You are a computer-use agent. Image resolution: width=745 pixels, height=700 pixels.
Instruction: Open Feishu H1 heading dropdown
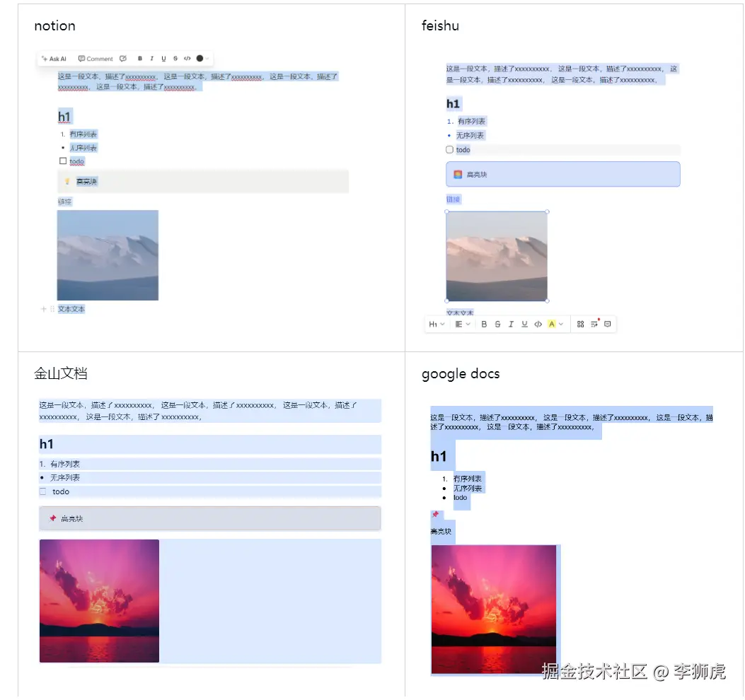(437, 325)
